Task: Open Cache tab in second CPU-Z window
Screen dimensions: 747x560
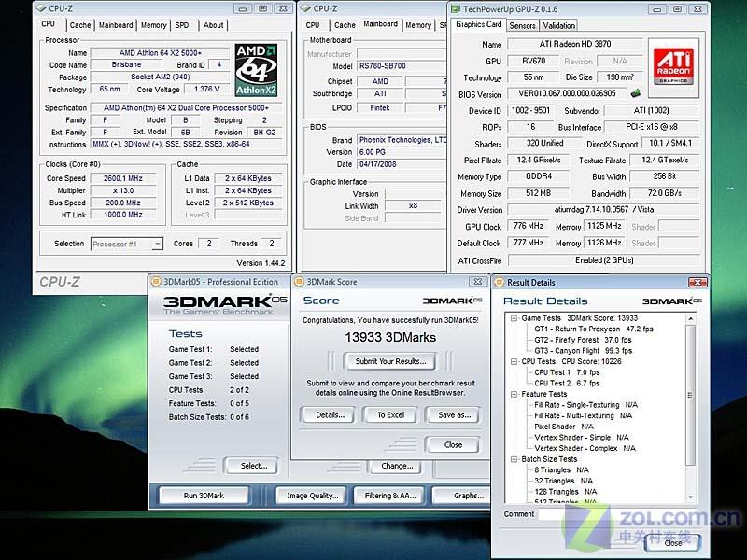Action: click(345, 25)
